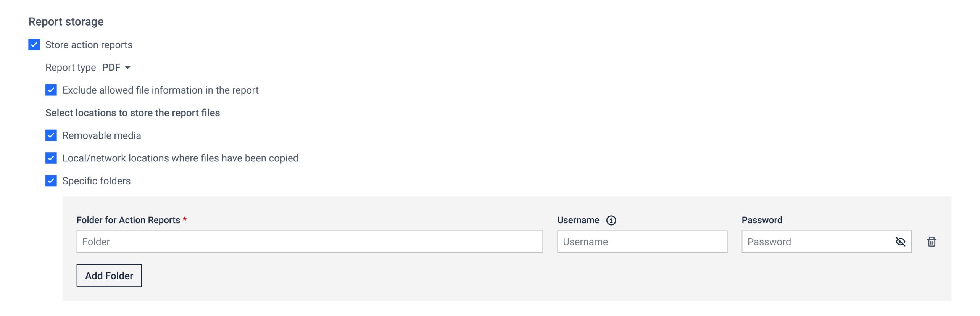Viewport: 980px width, 316px height.
Task: Click the Removable media label text
Action: (x=102, y=135)
